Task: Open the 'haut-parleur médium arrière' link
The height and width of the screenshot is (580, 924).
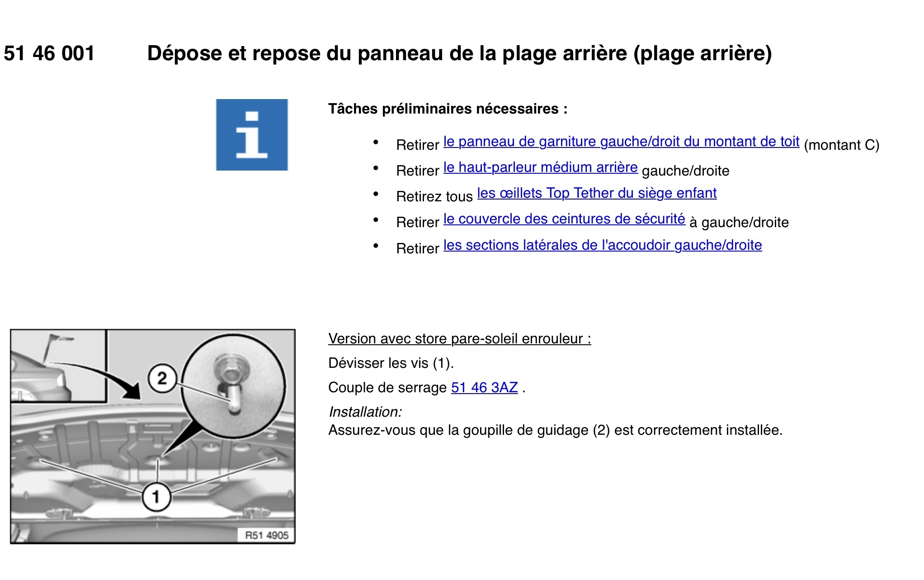Action: (540, 167)
